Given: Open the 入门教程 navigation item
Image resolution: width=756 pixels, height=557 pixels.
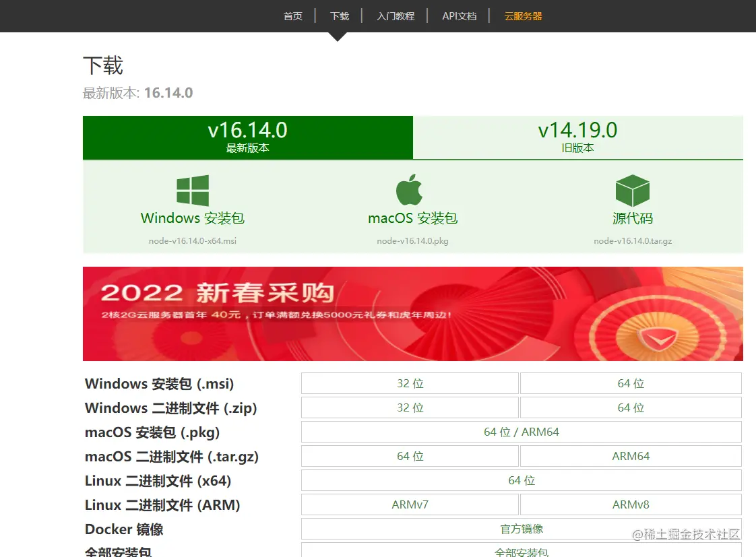Looking at the screenshot, I should click(396, 16).
